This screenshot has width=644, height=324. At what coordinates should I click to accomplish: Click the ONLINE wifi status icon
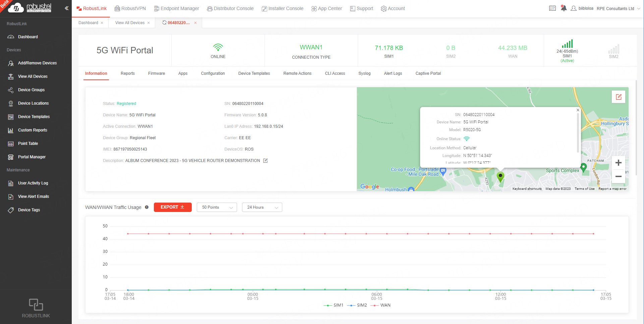218,47
